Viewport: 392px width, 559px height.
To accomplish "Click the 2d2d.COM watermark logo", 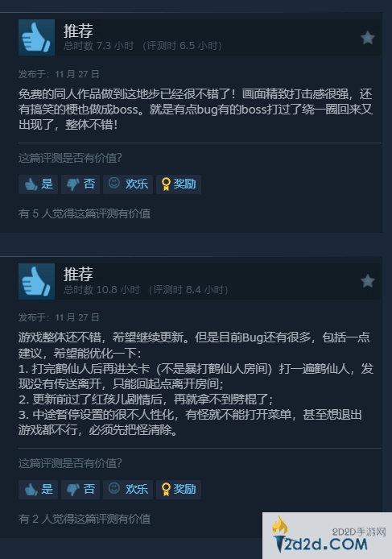I will pyautogui.click(x=327, y=536).
